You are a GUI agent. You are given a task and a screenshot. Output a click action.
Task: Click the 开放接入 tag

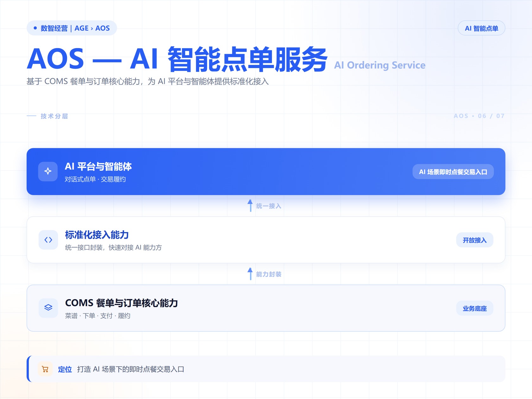pos(474,240)
